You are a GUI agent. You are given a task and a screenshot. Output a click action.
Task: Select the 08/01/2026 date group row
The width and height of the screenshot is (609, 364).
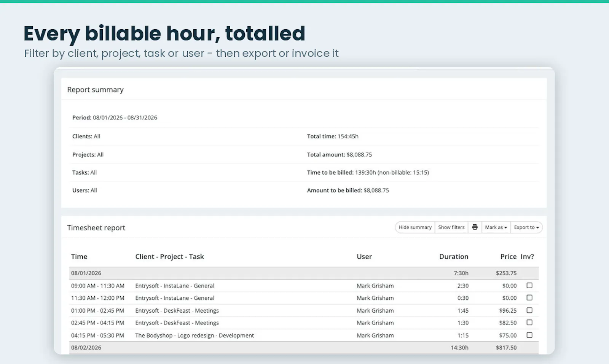click(304, 273)
